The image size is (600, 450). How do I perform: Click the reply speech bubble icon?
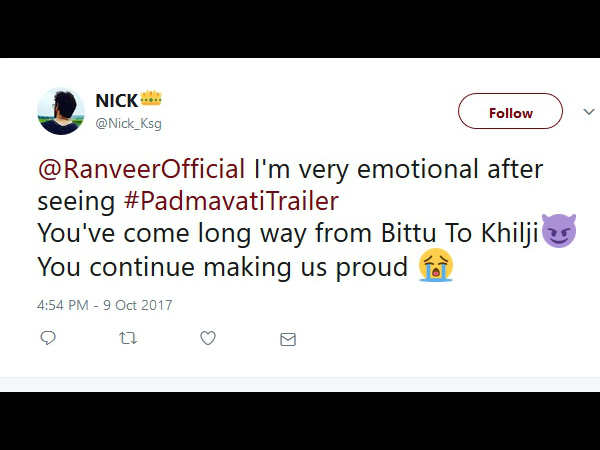point(47,339)
